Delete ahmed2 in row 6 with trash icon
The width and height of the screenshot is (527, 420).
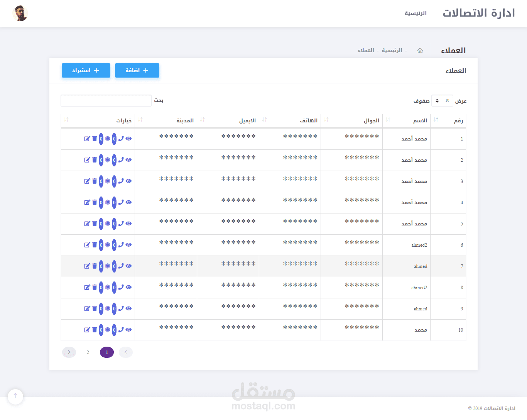coord(95,245)
